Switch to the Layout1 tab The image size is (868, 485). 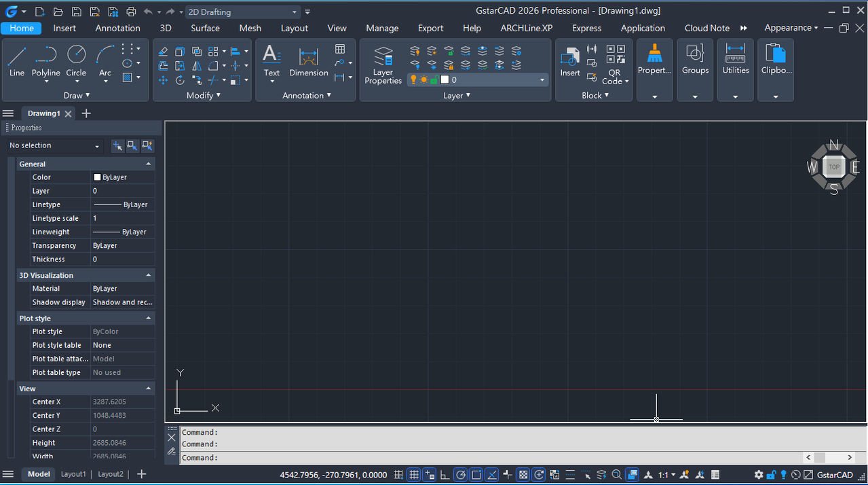73,474
